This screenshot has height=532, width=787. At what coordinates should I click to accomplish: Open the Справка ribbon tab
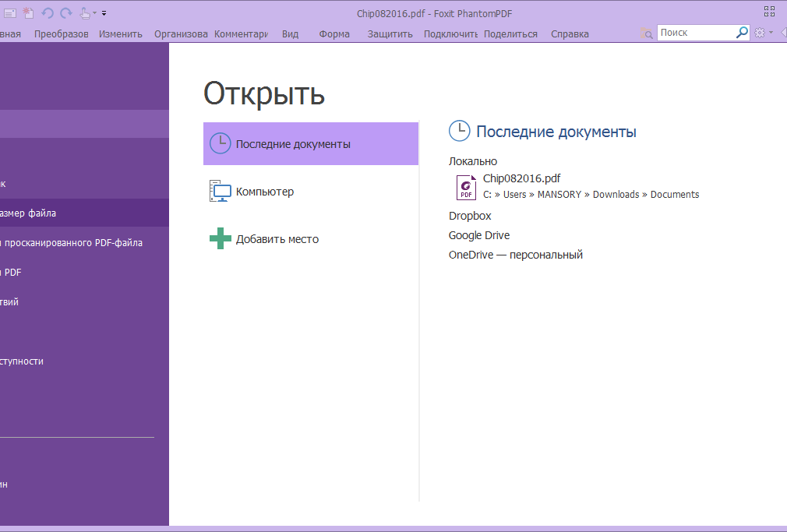(570, 34)
